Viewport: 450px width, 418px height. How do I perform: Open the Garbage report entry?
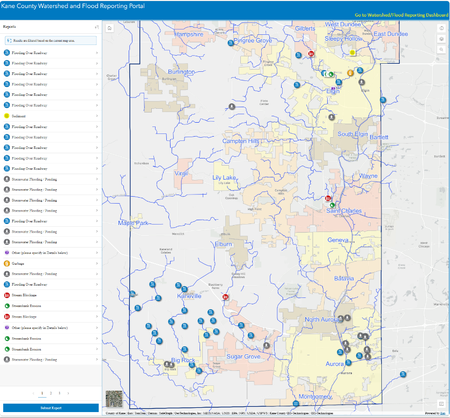click(51, 263)
